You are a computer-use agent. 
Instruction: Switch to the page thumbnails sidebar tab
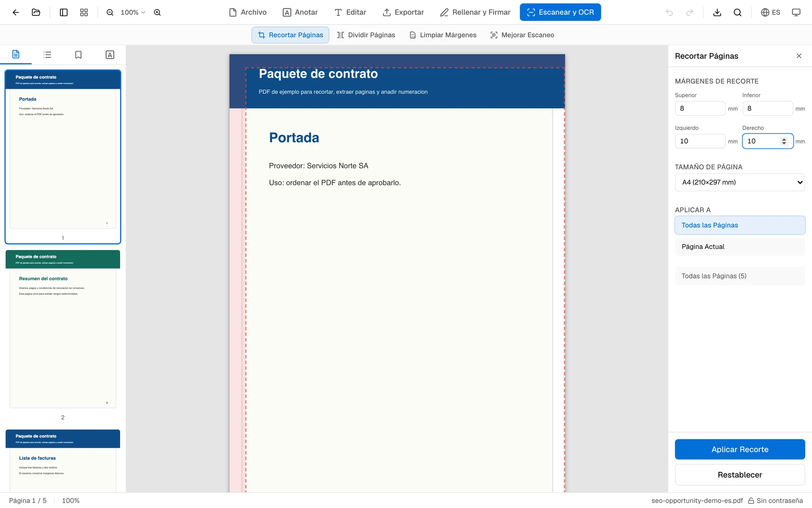coord(16,55)
